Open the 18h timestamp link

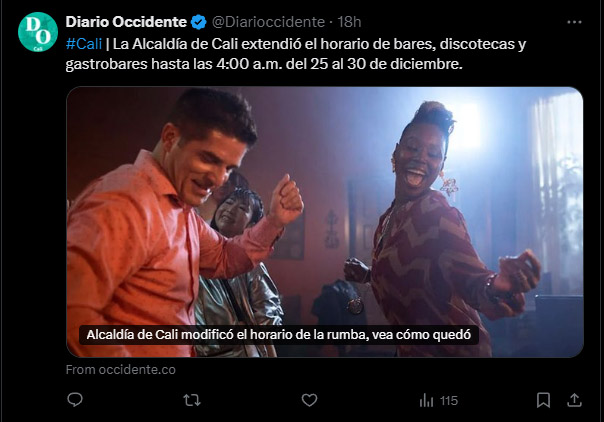(349, 22)
